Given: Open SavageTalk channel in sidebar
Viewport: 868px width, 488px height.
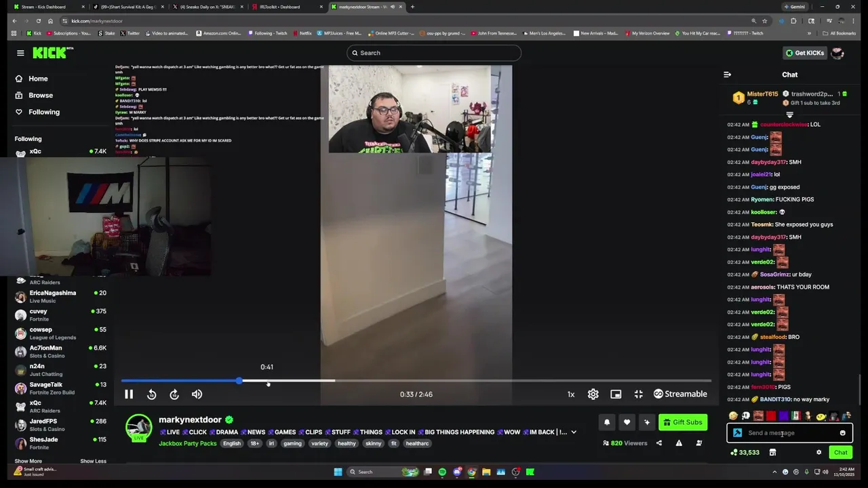Looking at the screenshot, I should [x=60, y=388].
